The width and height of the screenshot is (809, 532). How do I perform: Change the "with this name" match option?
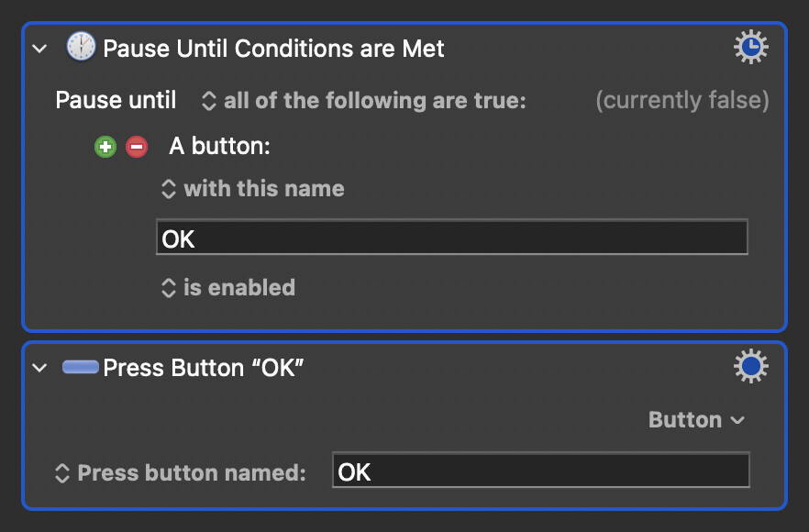[253, 189]
